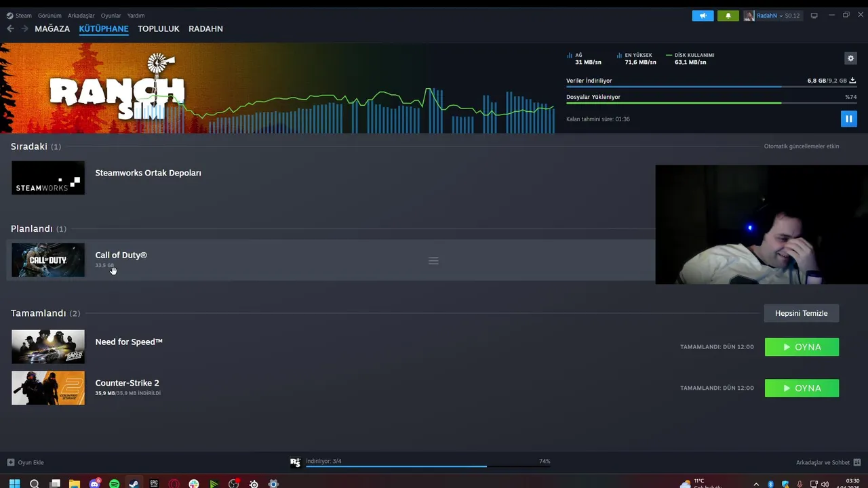Click the AĞ network speed stat
Viewport: 868px width, 488px height.
click(584, 58)
